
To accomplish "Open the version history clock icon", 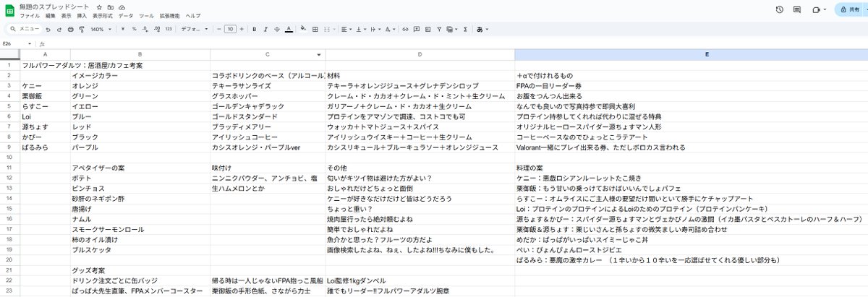I will point(780,9).
